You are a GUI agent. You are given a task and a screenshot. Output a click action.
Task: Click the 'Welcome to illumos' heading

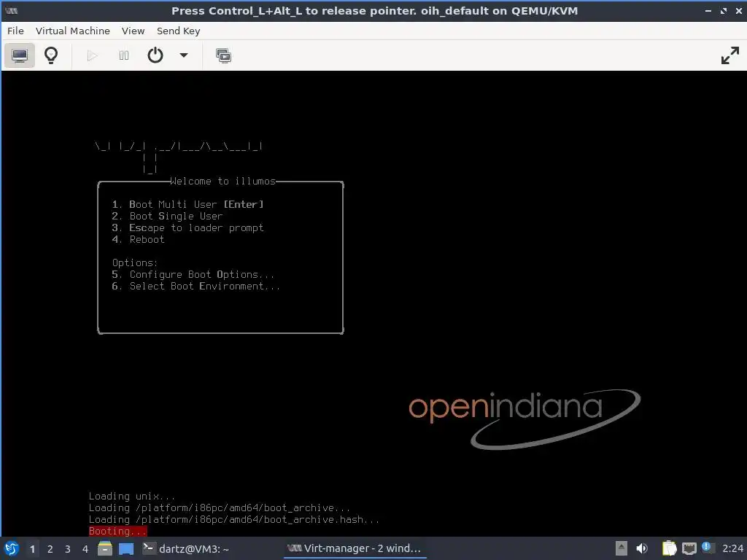coord(223,182)
